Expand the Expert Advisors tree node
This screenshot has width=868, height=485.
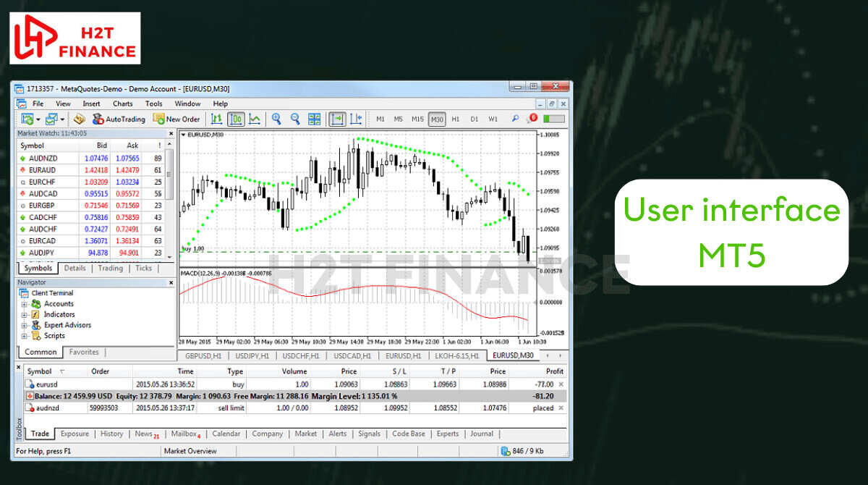[x=24, y=326]
